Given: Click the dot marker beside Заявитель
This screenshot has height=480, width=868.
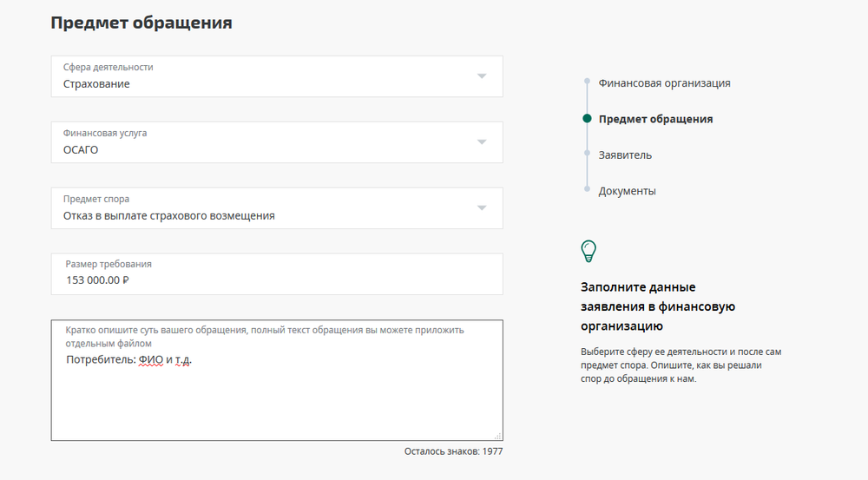Looking at the screenshot, I should (x=588, y=155).
